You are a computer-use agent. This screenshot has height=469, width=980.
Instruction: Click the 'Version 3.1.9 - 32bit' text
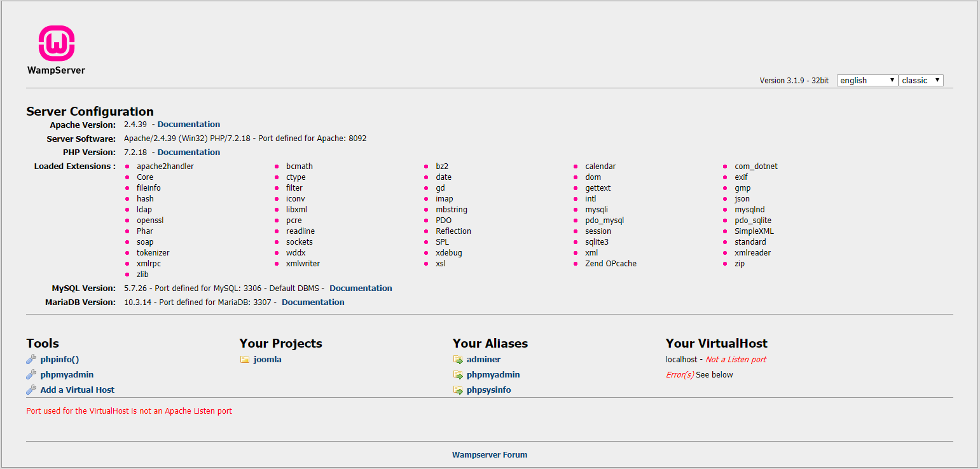pyautogui.click(x=794, y=81)
